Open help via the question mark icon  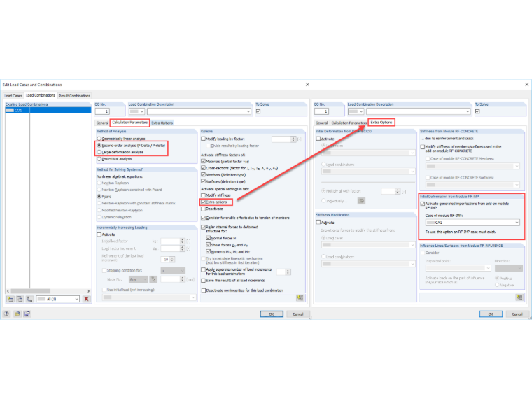click(6, 314)
